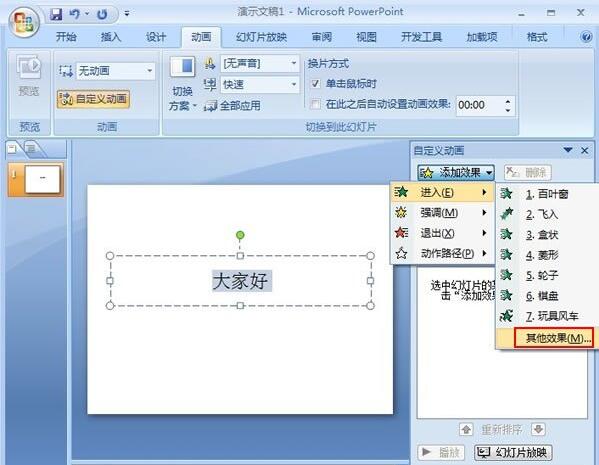Click the move-down reorder arrow
This screenshot has width=599, height=465.
pyautogui.click(x=538, y=429)
